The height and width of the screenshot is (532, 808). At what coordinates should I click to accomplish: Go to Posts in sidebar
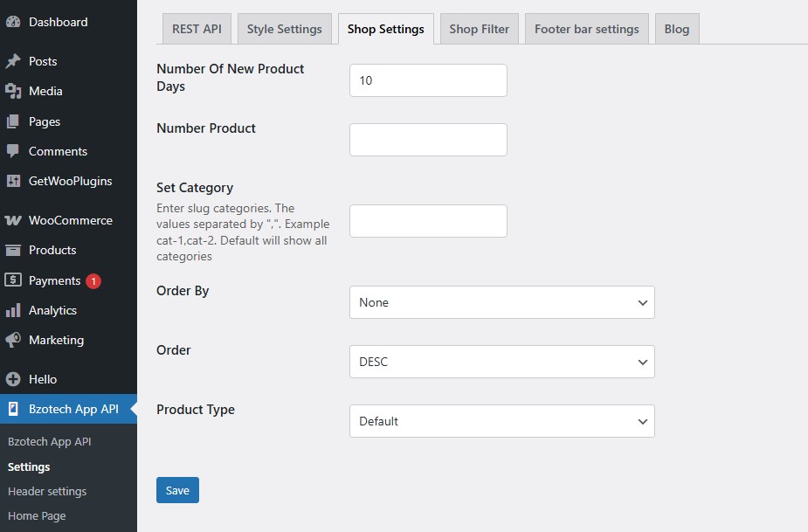[x=68, y=61]
